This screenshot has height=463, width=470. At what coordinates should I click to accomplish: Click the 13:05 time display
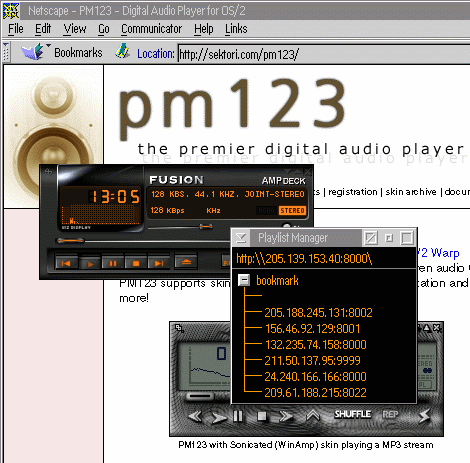[115, 196]
